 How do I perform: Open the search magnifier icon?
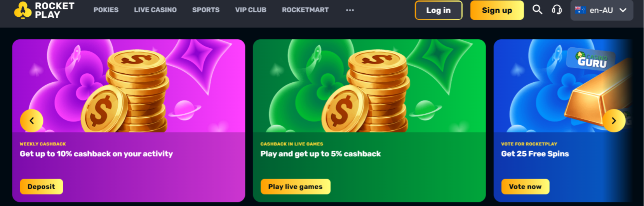[537, 10]
